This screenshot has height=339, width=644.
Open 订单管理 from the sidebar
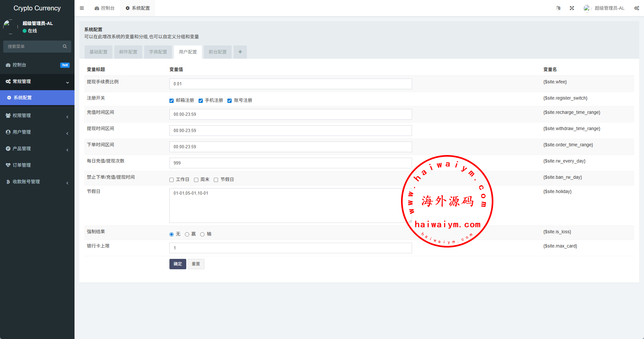tap(22, 165)
